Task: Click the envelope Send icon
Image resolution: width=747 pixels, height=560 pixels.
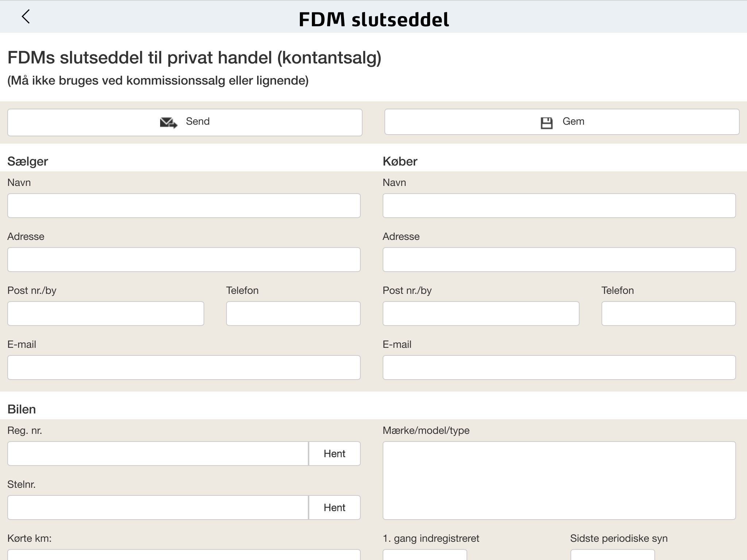Action: tap(169, 122)
